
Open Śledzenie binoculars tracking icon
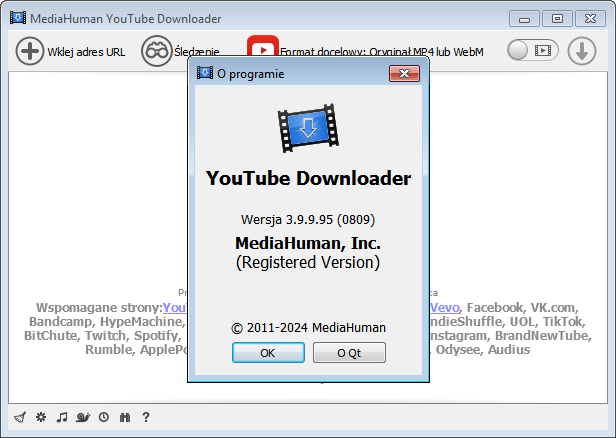pos(156,51)
